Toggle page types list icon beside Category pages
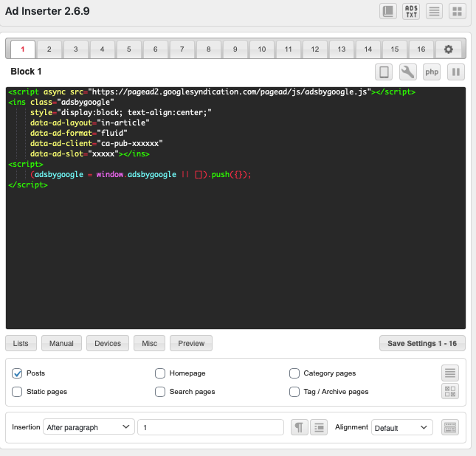The height and width of the screenshot is (456, 476). [450, 373]
